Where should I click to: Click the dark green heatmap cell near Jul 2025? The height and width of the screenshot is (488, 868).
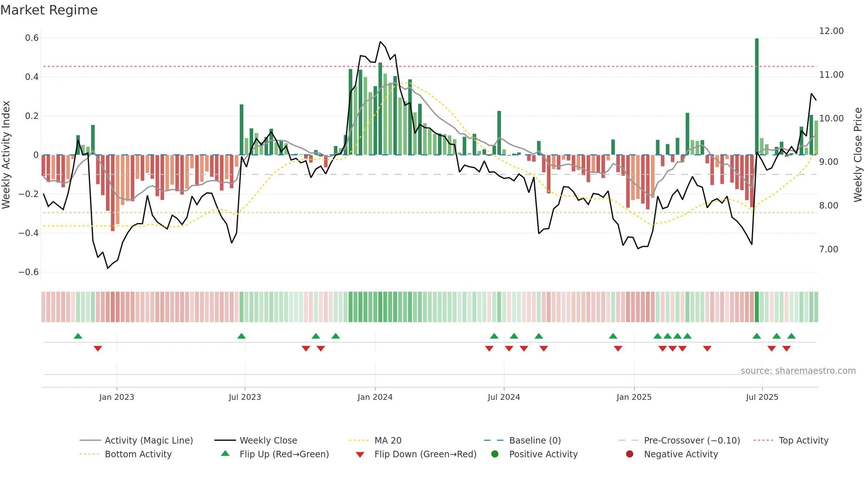(x=757, y=307)
